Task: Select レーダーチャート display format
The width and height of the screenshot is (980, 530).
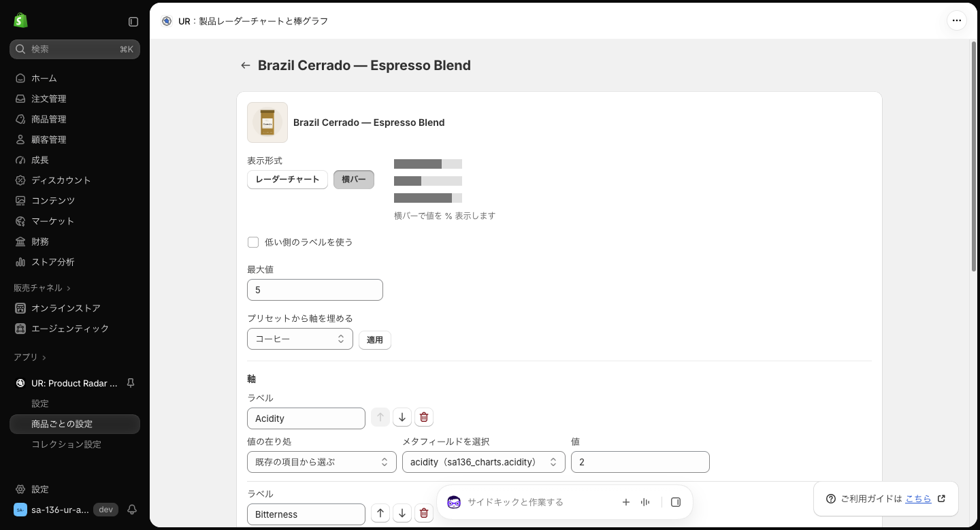Action: click(287, 180)
